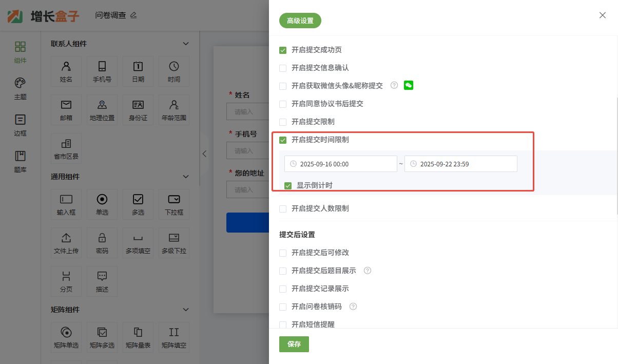Screen dimensions: 618x364
Task: Enable 开启提交人数限制 checkbox
Action: (x=283, y=209)
